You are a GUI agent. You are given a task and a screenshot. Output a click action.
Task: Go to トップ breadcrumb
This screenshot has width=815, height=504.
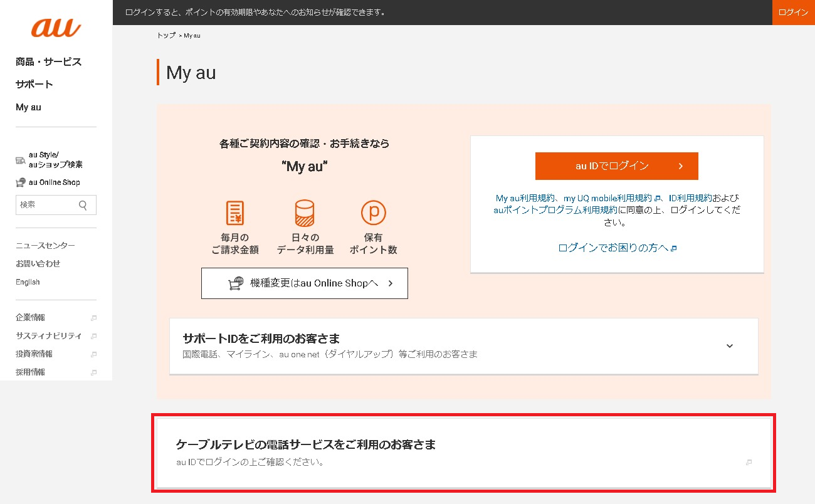point(166,36)
